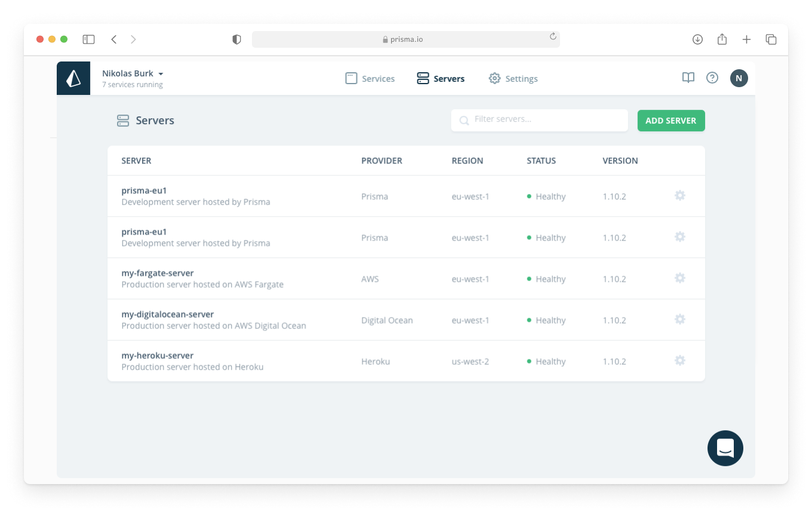This screenshot has width=812, height=508.
Task: Click the Safari share icon
Action: (722, 39)
